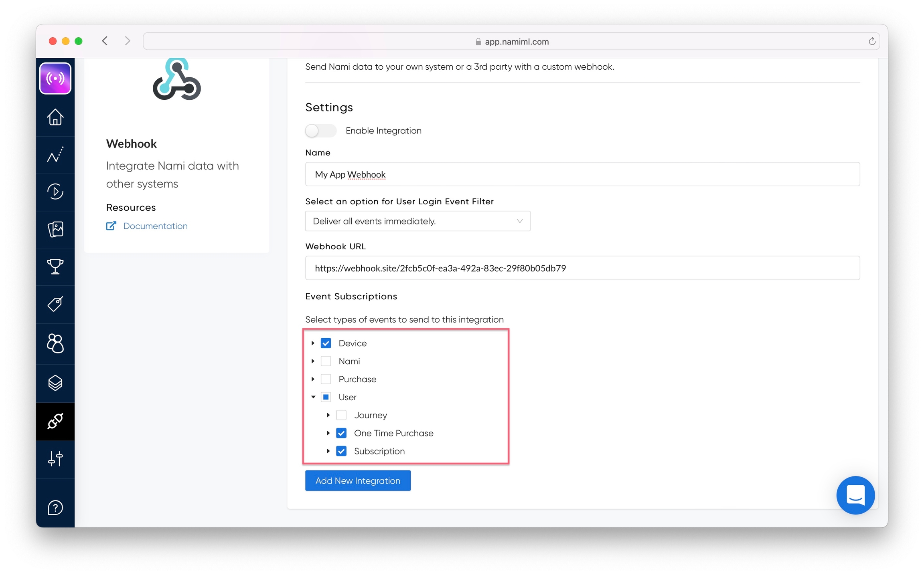Open the play/campaigns sidebar icon

[55, 192]
